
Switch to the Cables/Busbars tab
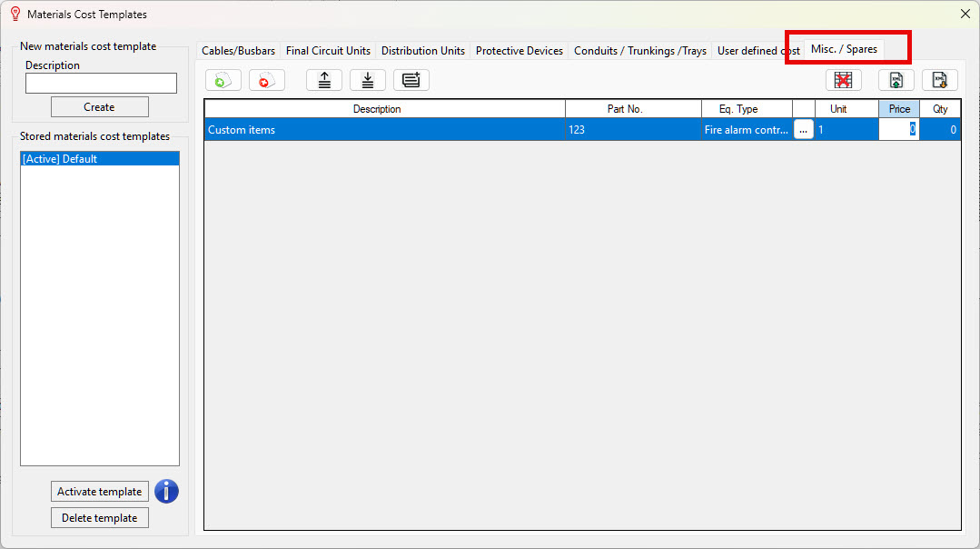pyautogui.click(x=238, y=51)
